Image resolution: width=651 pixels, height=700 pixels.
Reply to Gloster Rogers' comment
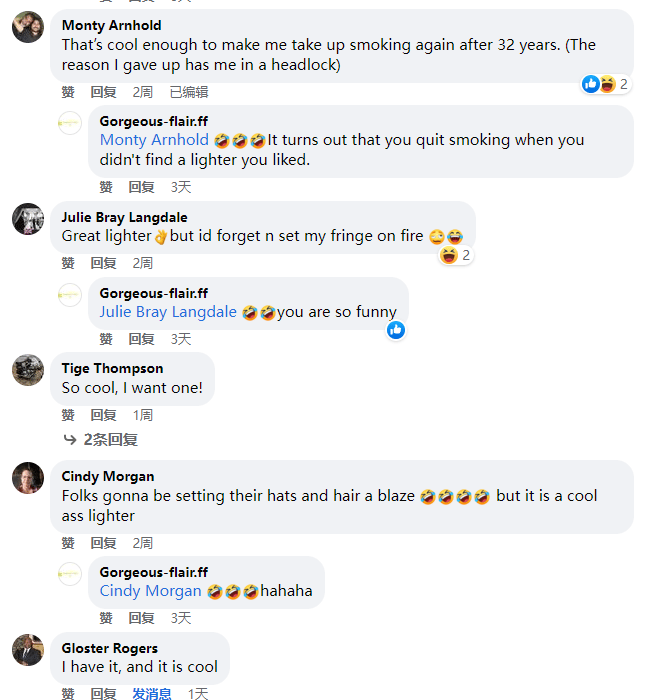click(104, 694)
